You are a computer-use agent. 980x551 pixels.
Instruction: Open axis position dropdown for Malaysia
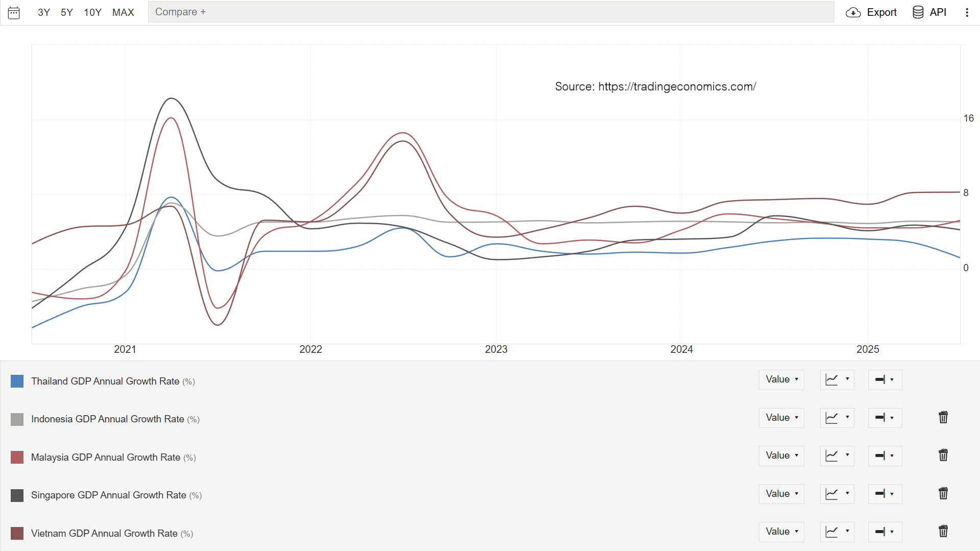coord(885,456)
